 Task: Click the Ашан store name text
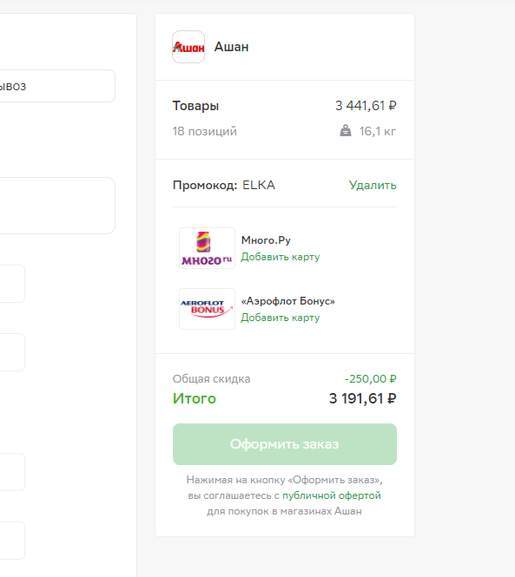click(x=231, y=47)
